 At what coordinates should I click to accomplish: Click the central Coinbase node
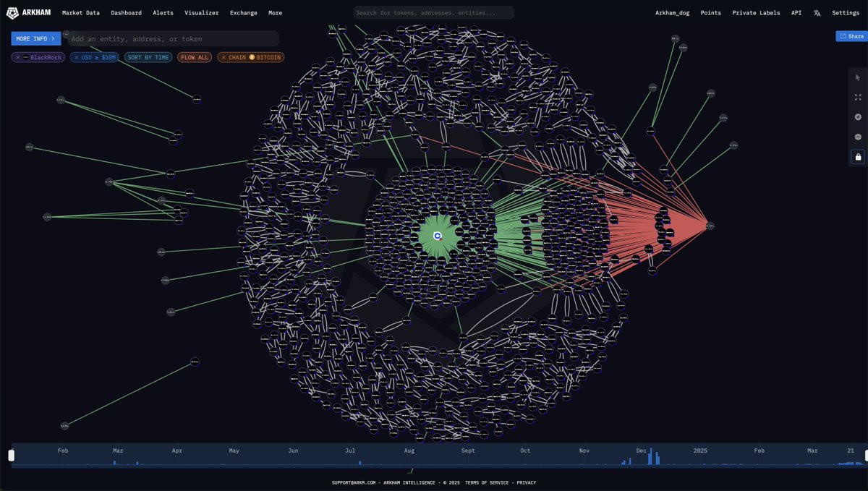click(x=438, y=236)
